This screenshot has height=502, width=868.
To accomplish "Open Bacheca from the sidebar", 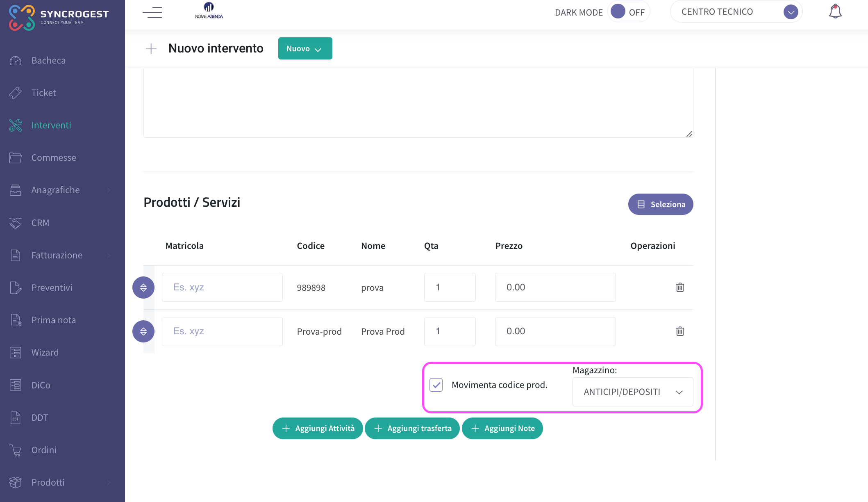I will (48, 60).
